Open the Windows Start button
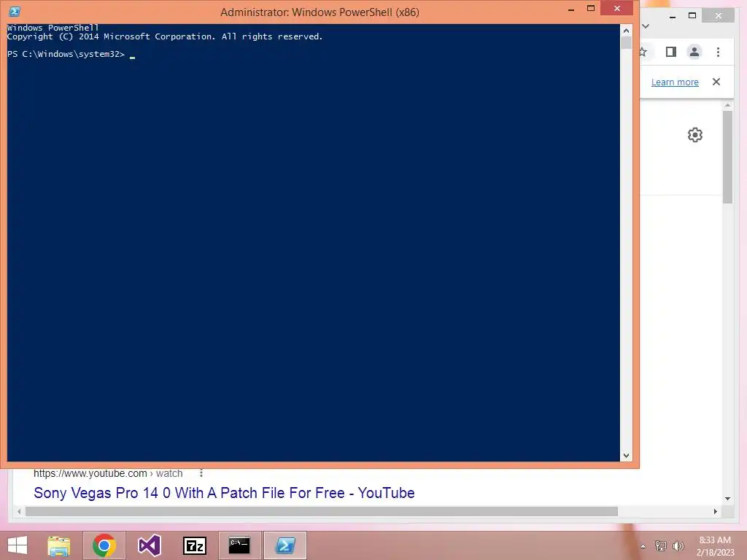747x560 pixels. click(18, 545)
